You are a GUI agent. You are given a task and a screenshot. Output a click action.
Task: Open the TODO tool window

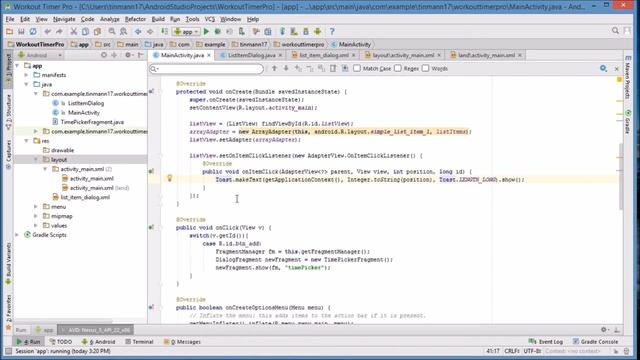click(x=60, y=342)
